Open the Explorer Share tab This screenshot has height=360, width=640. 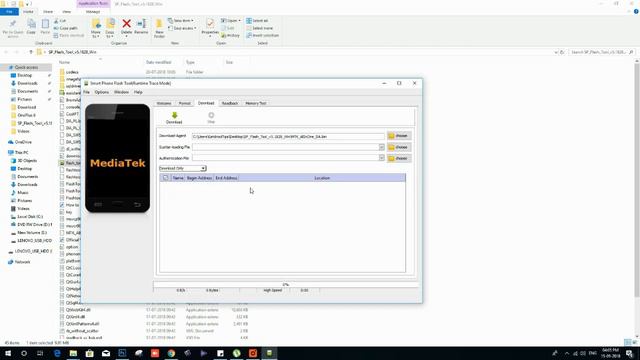48,12
